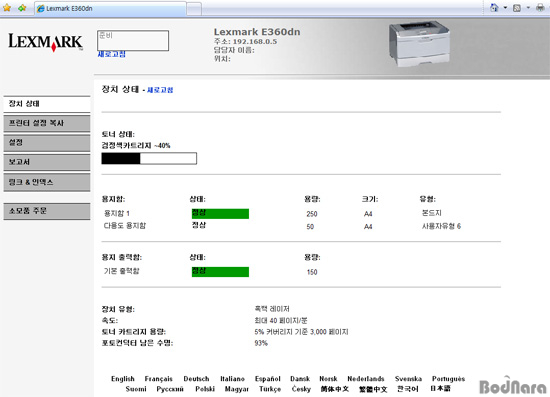The image size is (550, 397).
Task: Open a new blank browser tab
Action: [194, 9]
